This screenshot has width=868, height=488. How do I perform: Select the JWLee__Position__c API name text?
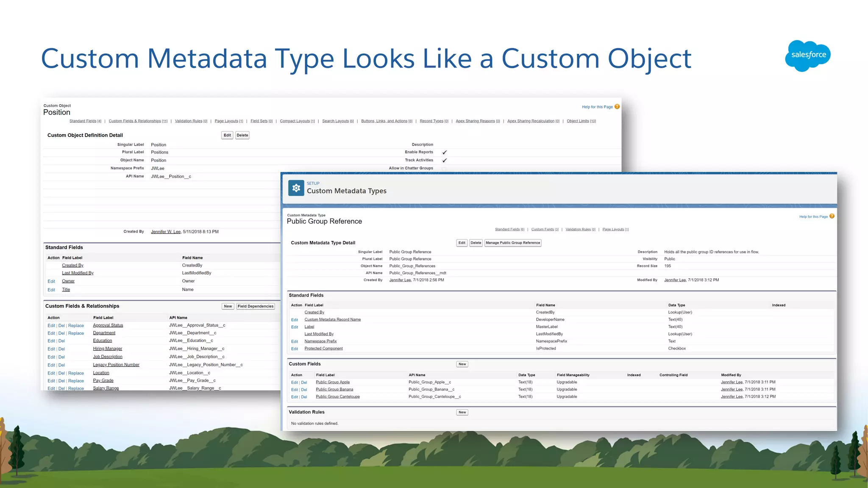[x=171, y=177]
